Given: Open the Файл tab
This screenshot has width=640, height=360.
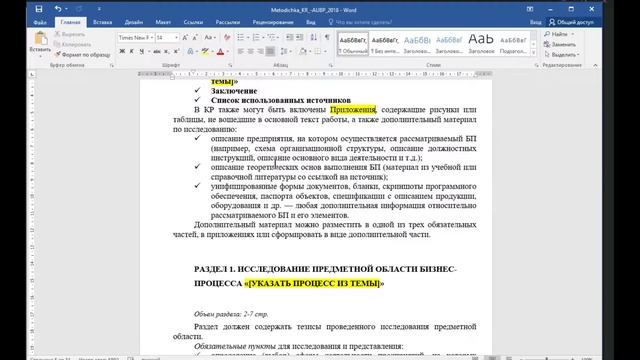Looking at the screenshot, I should [40, 22].
